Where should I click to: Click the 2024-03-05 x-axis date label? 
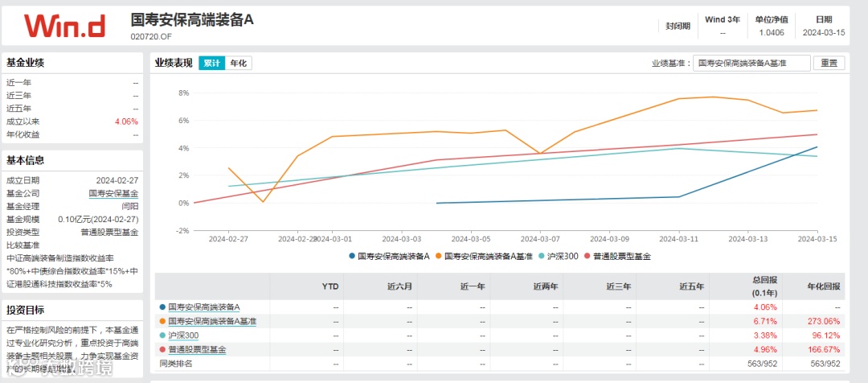point(471,240)
